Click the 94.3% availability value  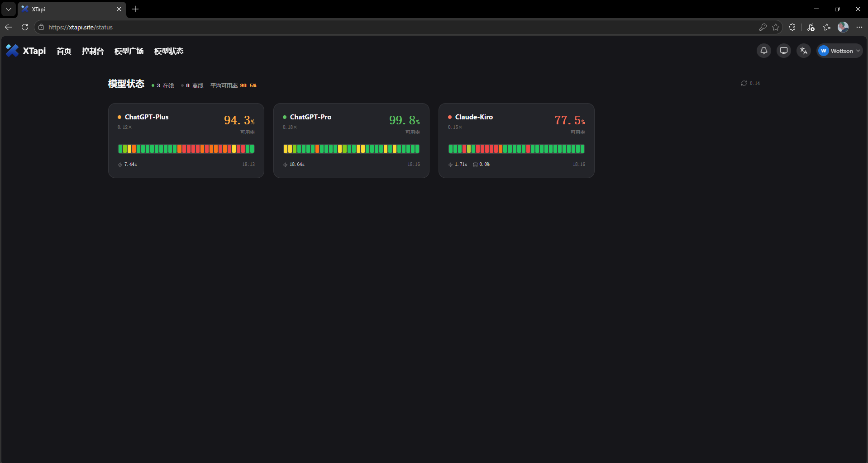pyautogui.click(x=239, y=120)
